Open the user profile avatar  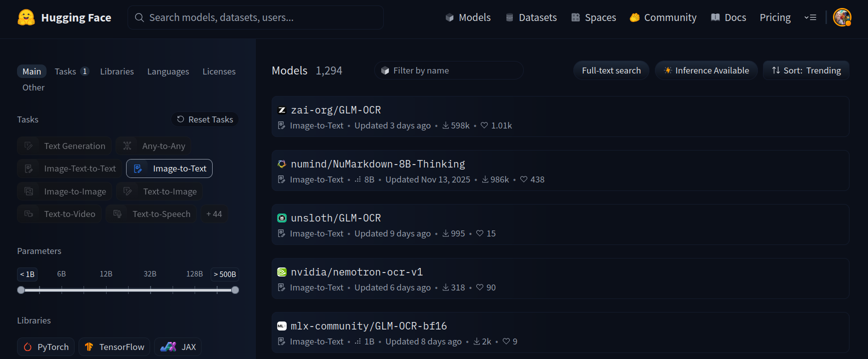tap(842, 17)
